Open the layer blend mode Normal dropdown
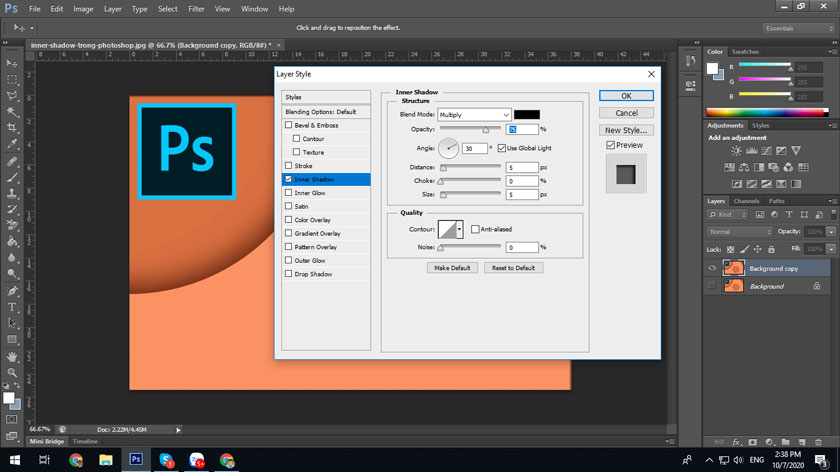The height and width of the screenshot is (472, 840). point(740,232)
